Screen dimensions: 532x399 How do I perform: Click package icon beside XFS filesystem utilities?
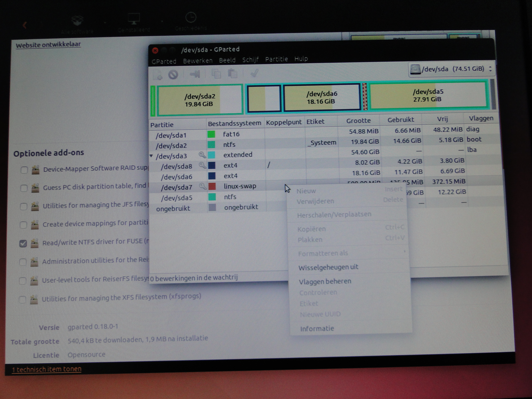click(x=34, y=300)
